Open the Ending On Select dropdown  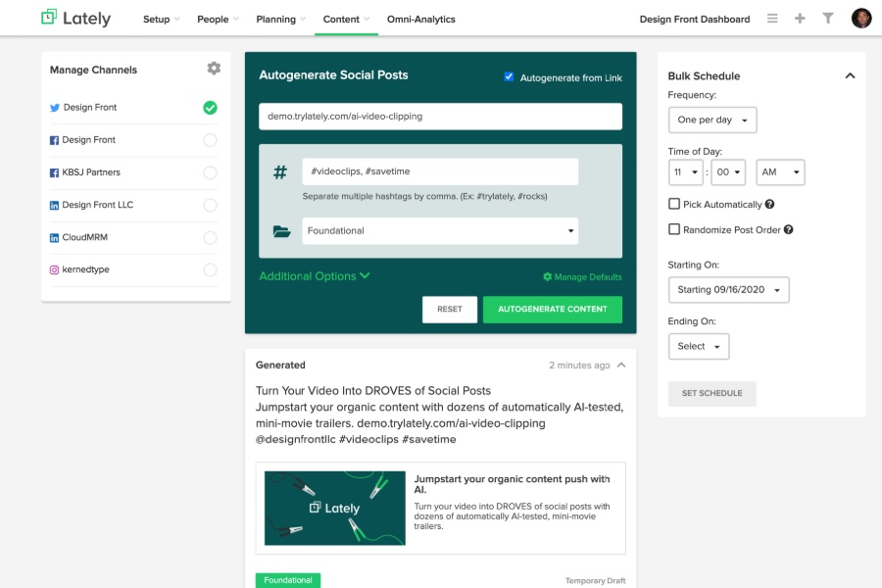pyautogui.click(x=699, y=347)
